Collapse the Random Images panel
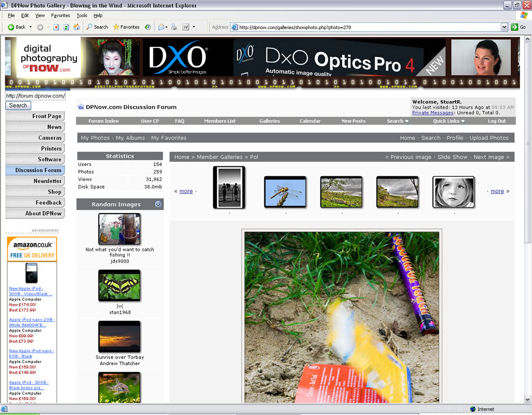532x415 pixels. (158, 204)
